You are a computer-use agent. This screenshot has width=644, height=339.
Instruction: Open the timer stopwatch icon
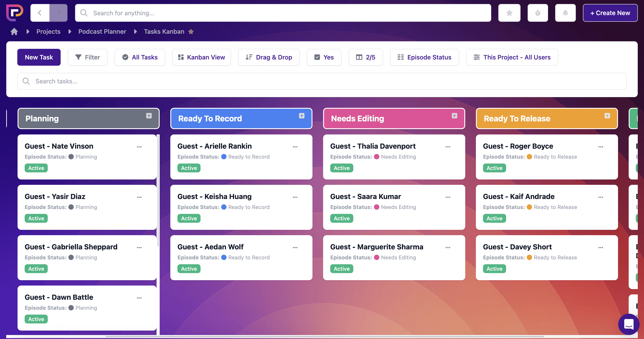pos(537,13)
